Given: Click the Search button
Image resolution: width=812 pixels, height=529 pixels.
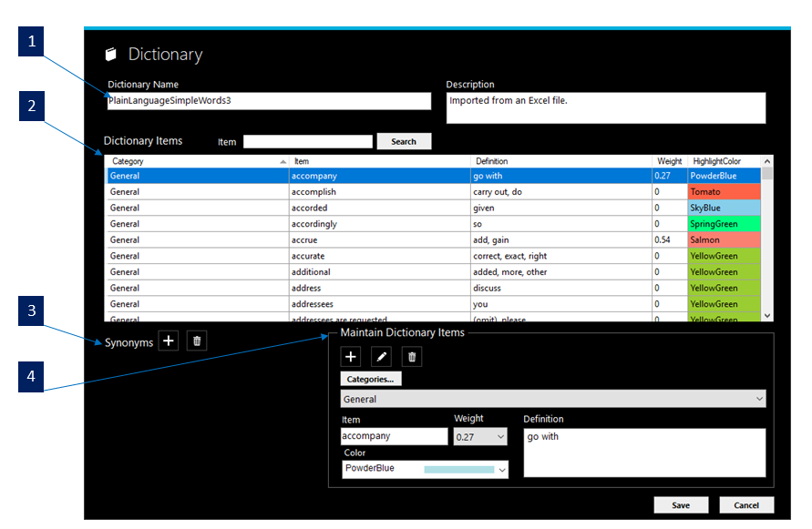Looking at the screenshot, I should click(x=404, y=141).
